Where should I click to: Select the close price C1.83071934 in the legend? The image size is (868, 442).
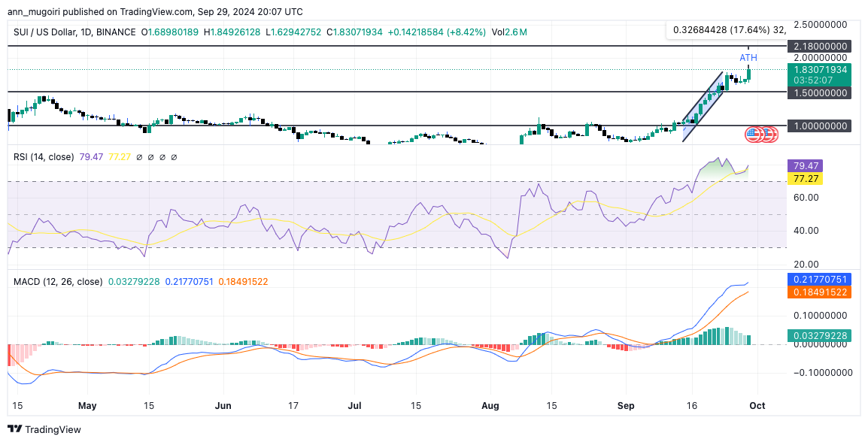click(x=355, y=32)
